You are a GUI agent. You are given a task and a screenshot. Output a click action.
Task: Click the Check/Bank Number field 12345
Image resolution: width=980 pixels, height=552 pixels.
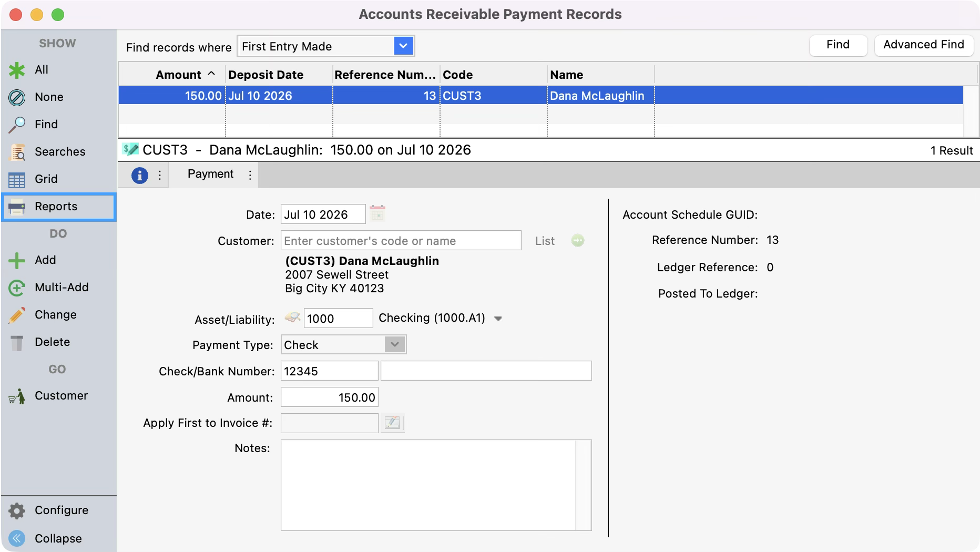click(x=329, y=371)
